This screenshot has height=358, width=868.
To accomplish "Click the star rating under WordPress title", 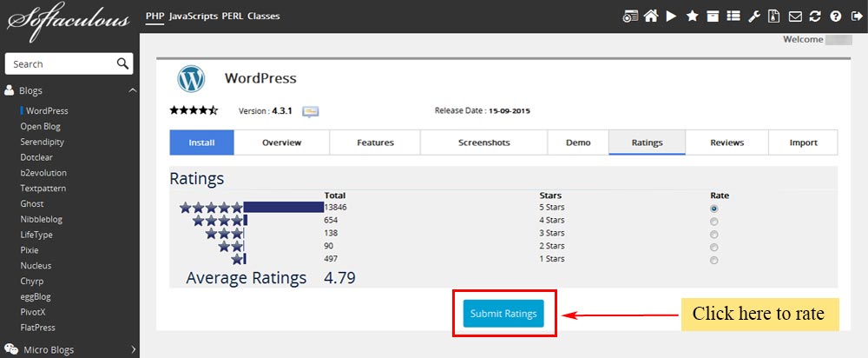I will pyautogui.click(x=194, y=110).
